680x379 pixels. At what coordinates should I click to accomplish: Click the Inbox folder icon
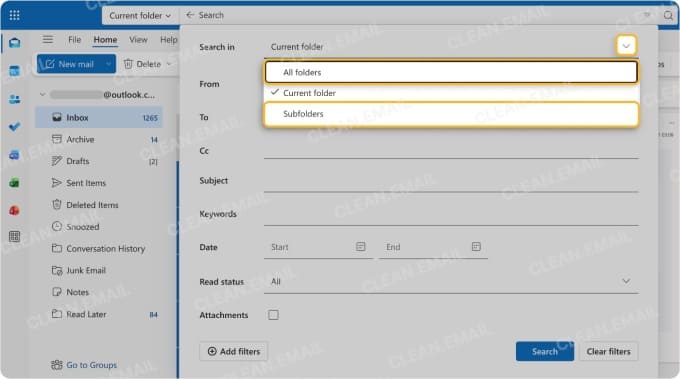click(x=57, y=117)
